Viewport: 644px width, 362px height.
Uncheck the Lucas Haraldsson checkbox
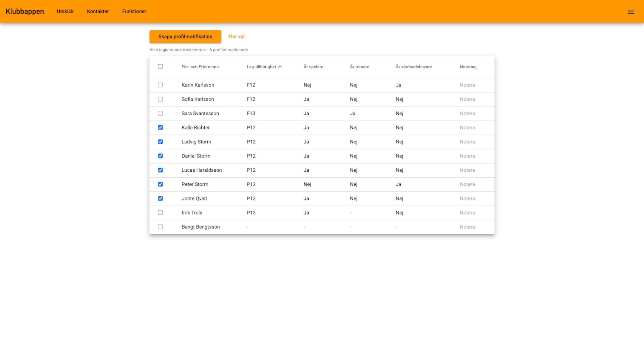click(x=160, y=170)
